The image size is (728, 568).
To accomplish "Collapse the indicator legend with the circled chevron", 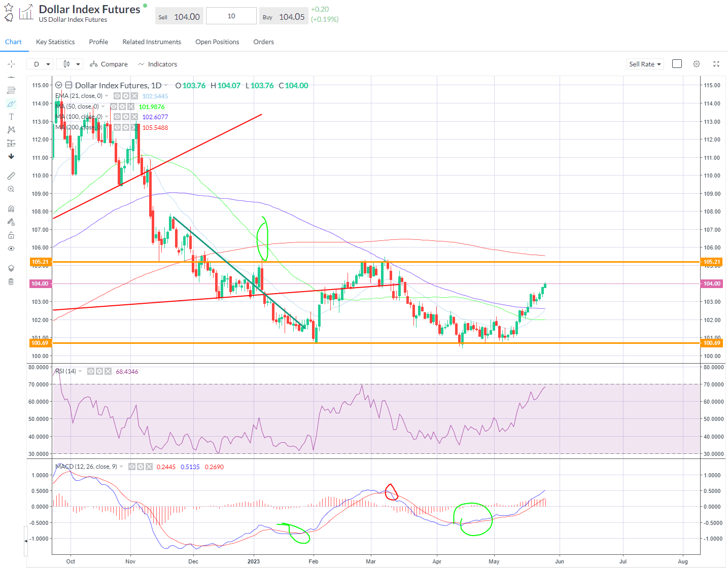I will (58, 85).
